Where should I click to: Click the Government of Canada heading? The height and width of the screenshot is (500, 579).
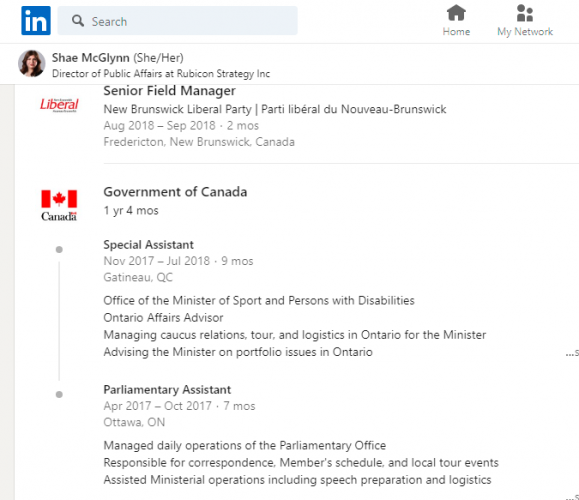pos(175,192)
